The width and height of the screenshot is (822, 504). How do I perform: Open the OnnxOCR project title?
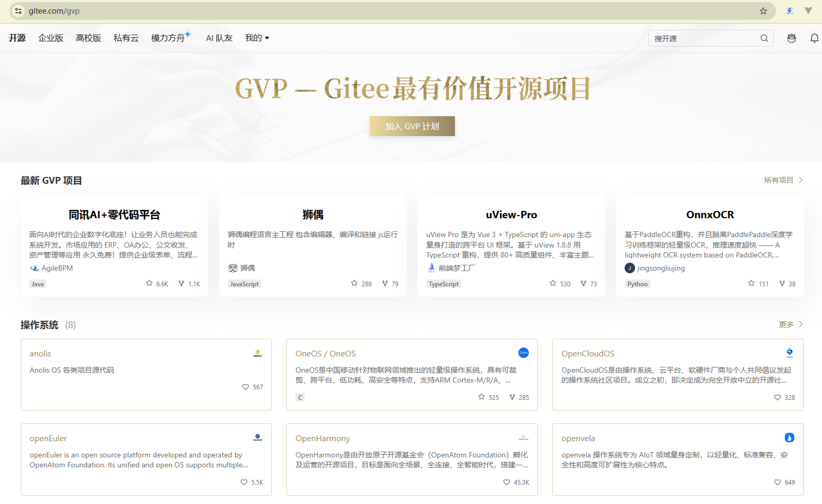point(710,215)
